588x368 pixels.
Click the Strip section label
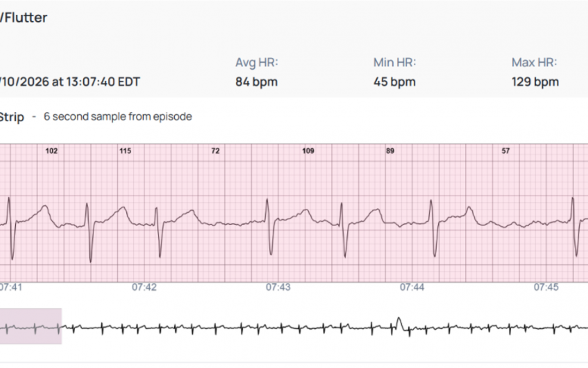[11, 117]
